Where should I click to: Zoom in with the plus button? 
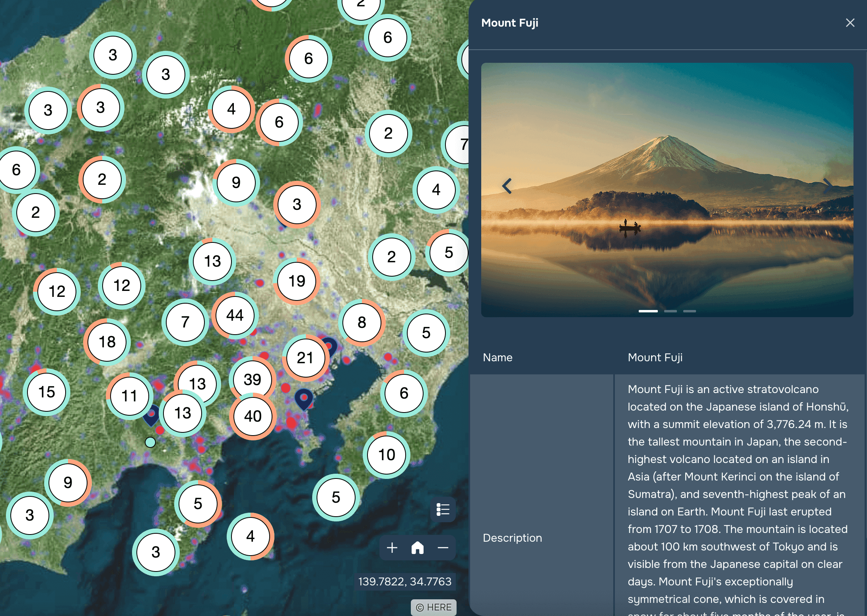[392, 548]
